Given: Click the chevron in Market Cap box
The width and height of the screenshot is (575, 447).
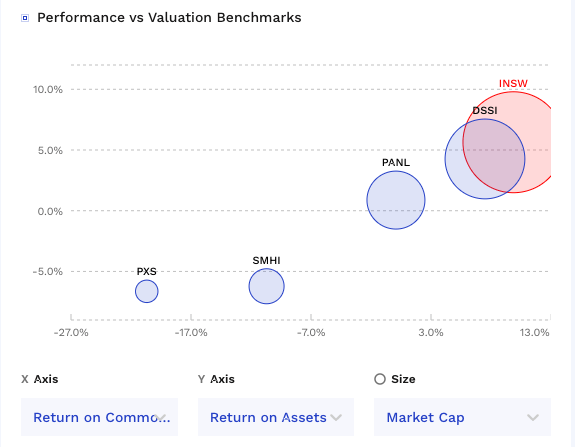Looking at the screenshot, I should point(533,417).
